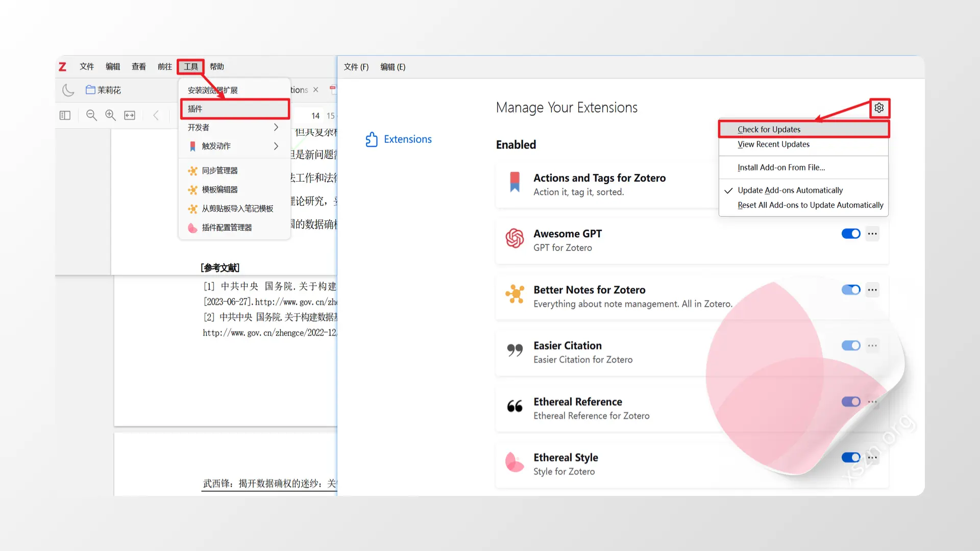Open 文件 (F) menu in extensions window
The height and width of the screenshot is (551, 980).
356,67
